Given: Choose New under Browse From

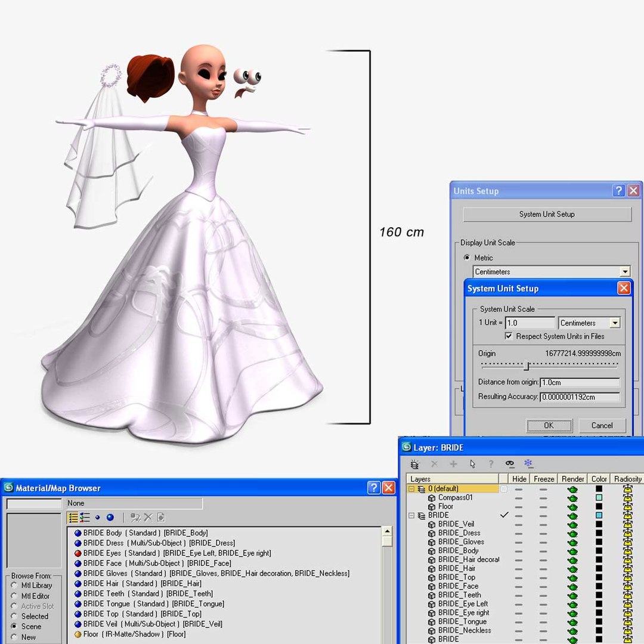Looking at the screenshot, I should pyautogui.click(x=15, y=637).
